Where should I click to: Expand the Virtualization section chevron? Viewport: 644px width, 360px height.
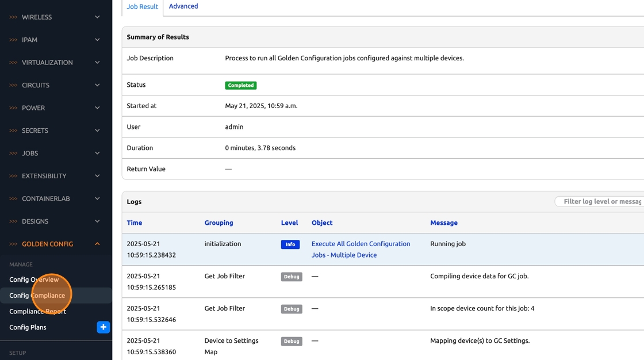pos(97,63)
